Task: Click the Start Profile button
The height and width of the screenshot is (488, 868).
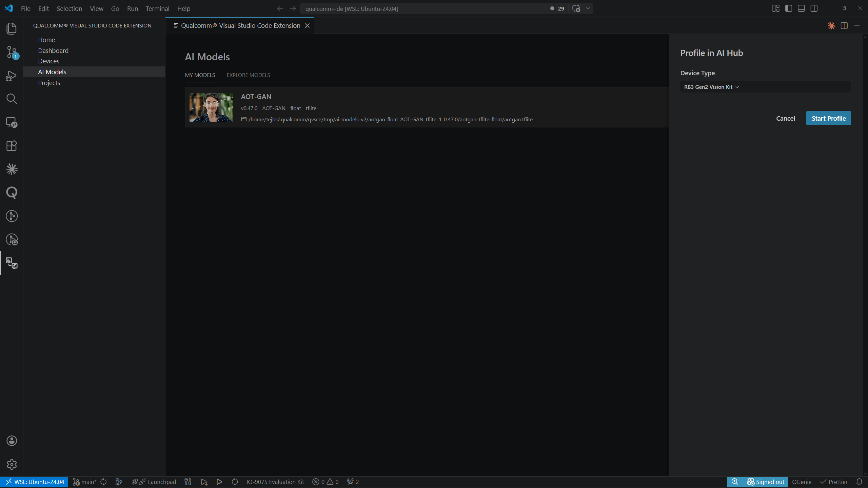Action: click(x=828, y=118)
